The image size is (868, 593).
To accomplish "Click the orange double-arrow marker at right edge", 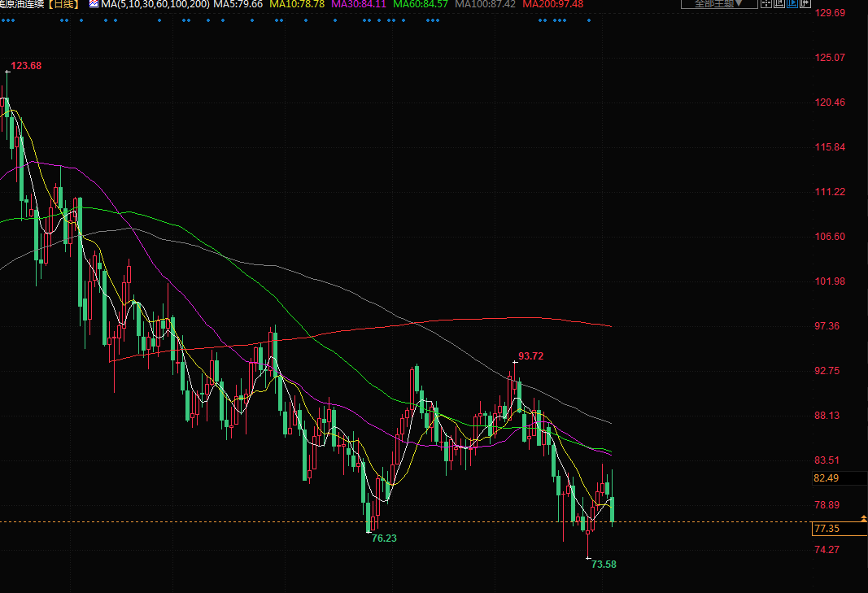I will coord(862,518).
